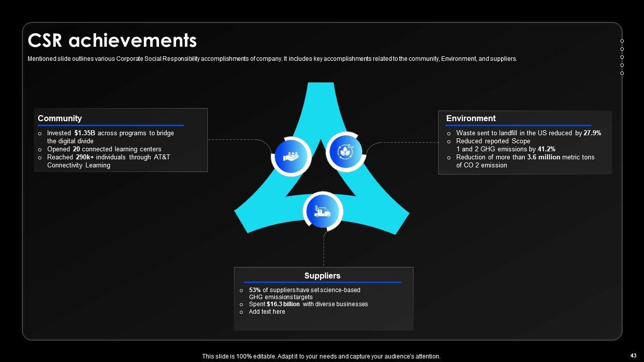Click the environment eco leaf icon
644x362 pixels.
(345, 151)
